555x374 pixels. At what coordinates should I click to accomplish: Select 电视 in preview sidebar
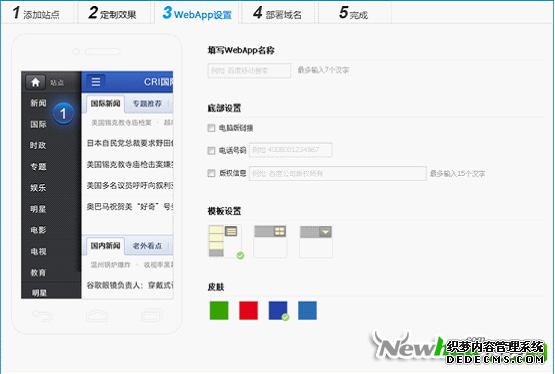38,252
